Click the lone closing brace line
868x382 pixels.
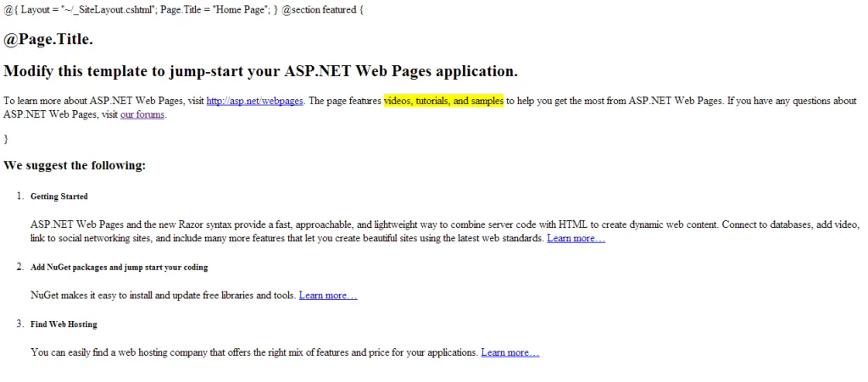click(6, 139)
